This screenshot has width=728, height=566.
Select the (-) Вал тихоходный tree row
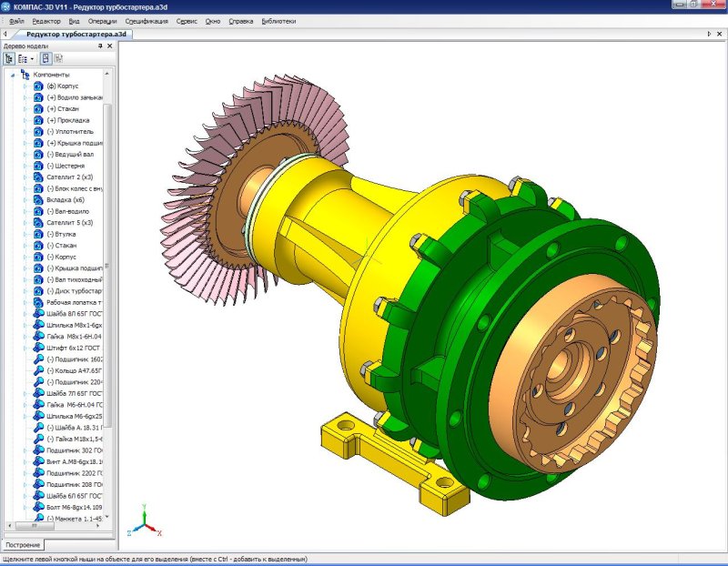coord(67,279)
